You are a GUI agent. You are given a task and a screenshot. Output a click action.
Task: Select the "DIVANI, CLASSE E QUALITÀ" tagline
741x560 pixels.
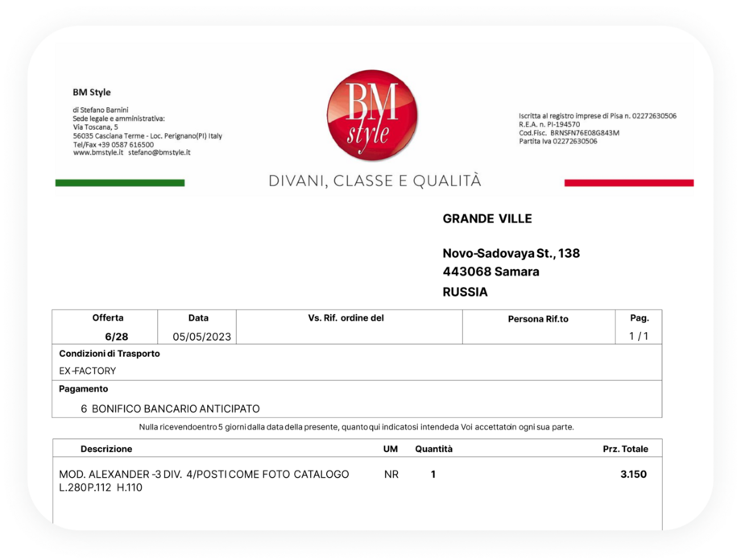tap(375, 181)
